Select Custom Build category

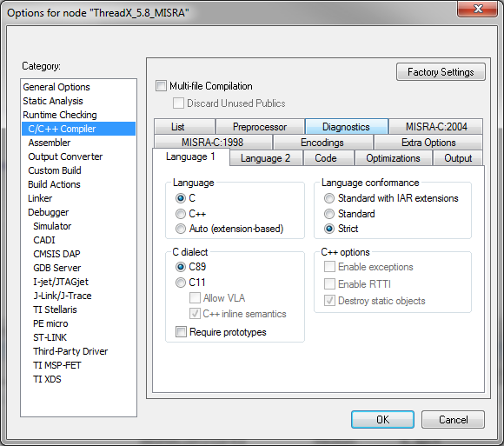click(78, 170)
